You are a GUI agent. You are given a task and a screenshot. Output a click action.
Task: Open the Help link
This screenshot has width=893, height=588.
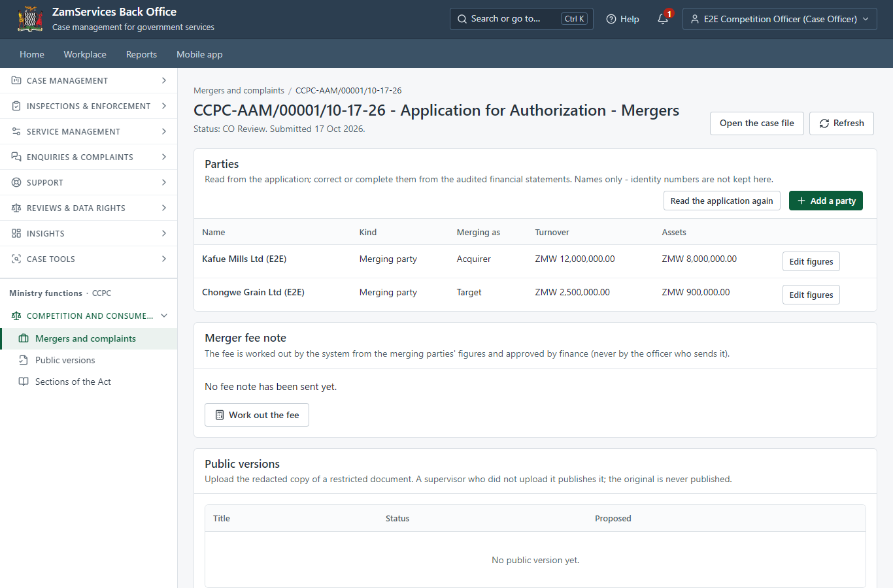(x=622, y=19)
